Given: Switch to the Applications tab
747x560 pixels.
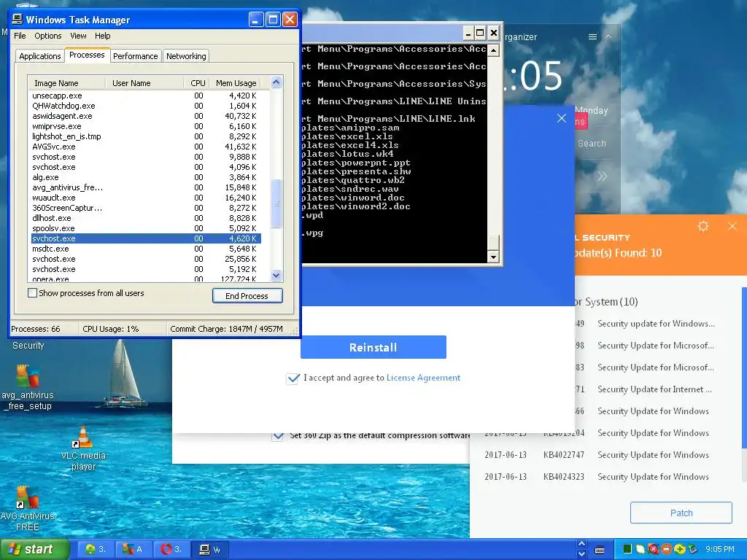Looking at the screenshot, I should (x=40, y=56).
